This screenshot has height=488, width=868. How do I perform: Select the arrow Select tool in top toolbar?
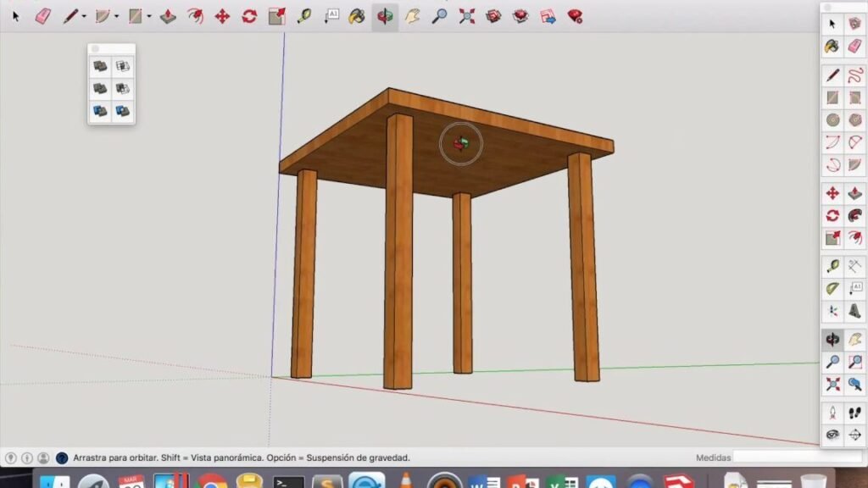point(15,16)
